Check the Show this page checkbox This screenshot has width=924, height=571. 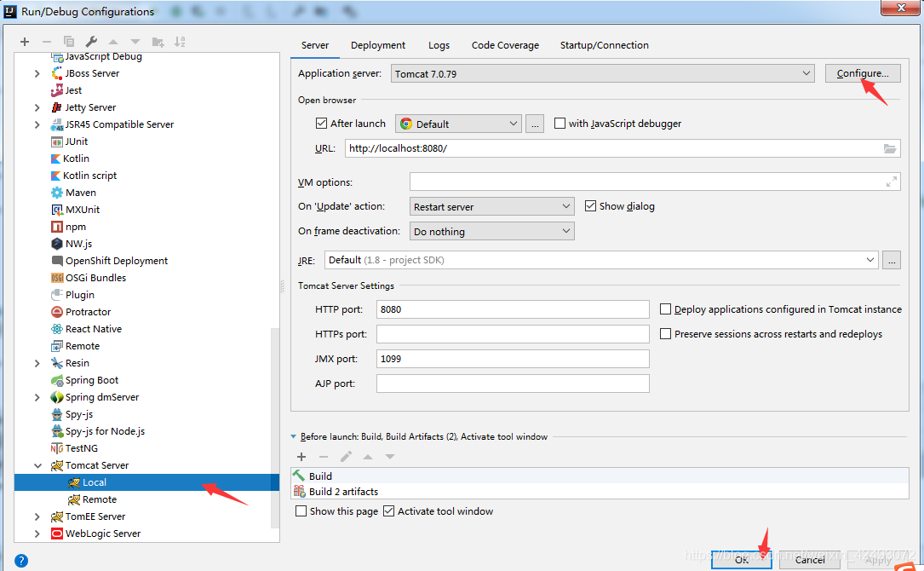click(x=301, y=510)
